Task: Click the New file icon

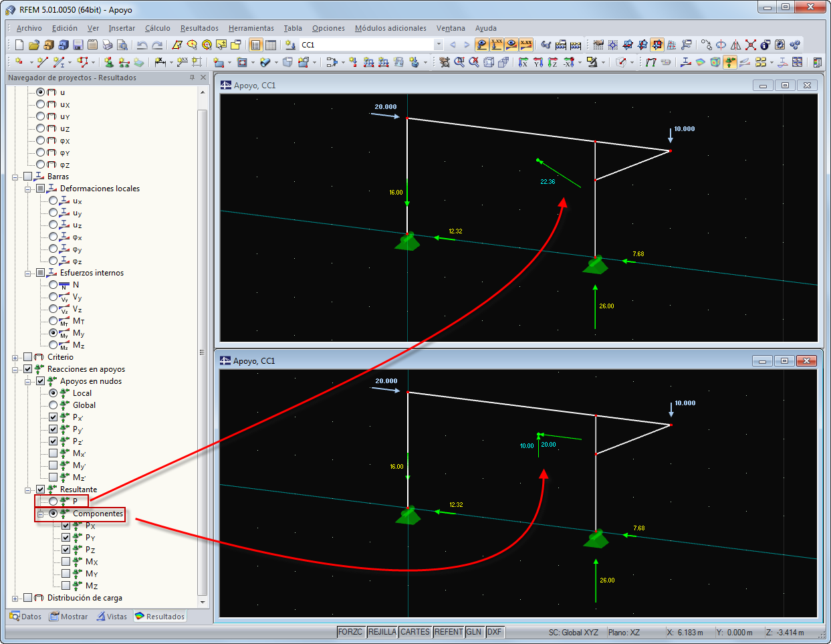Action: point(19,45)
